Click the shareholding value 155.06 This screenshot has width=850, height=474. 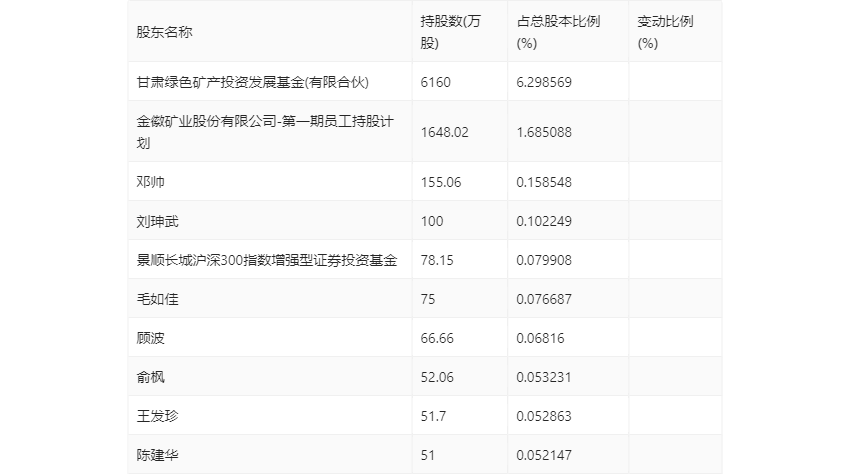441,182
